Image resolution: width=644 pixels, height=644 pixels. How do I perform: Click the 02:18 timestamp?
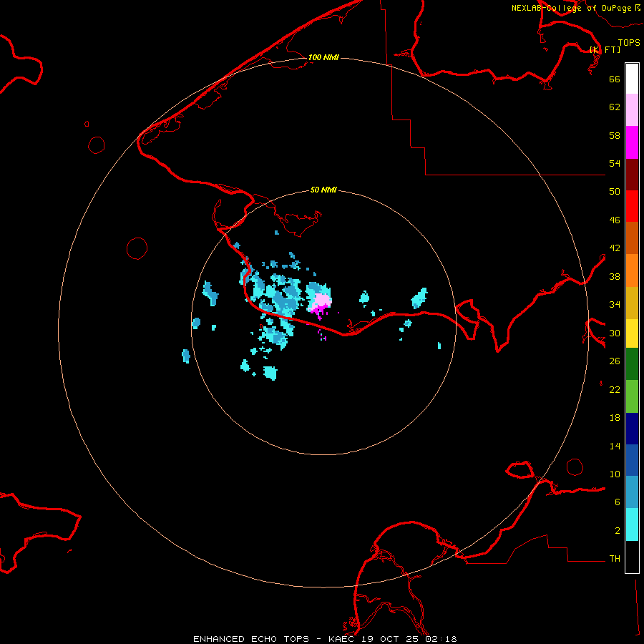pyautogui.click(x=441, y=639)
